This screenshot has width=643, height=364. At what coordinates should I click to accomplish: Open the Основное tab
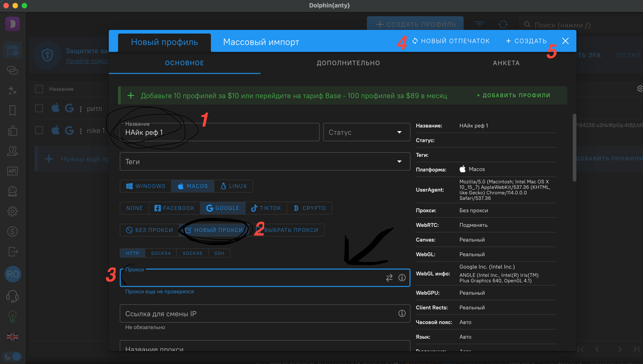point(184,63)
